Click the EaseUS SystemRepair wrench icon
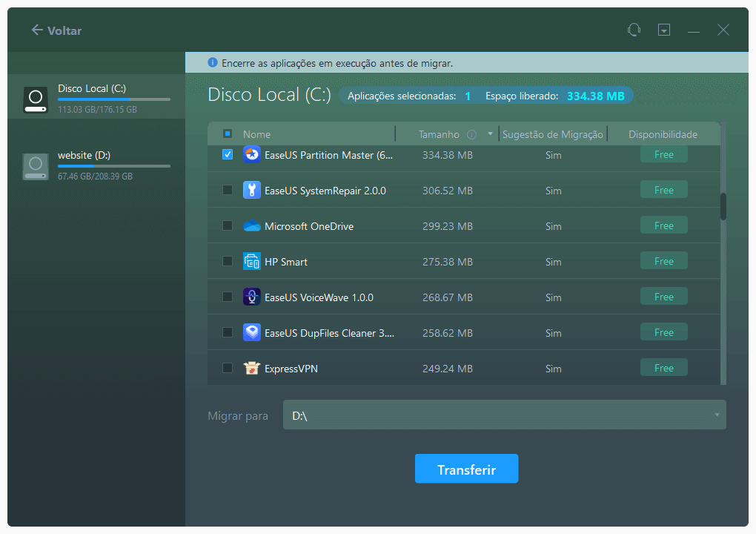Screen dimensions: 756x534 click(252, 191)
